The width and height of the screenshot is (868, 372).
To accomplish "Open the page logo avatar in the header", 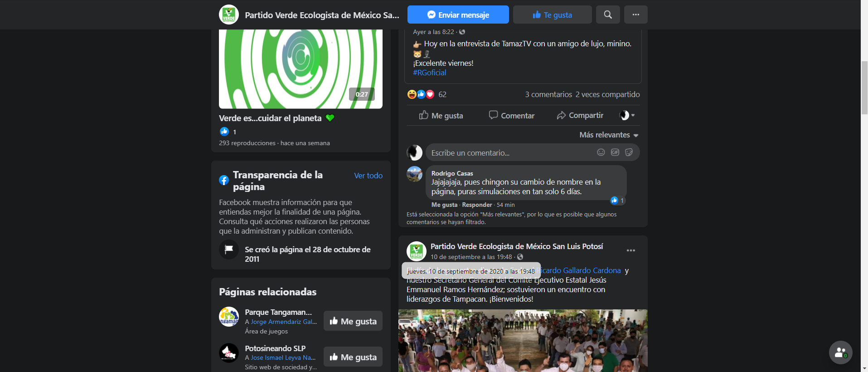I will tap(229, 15).
